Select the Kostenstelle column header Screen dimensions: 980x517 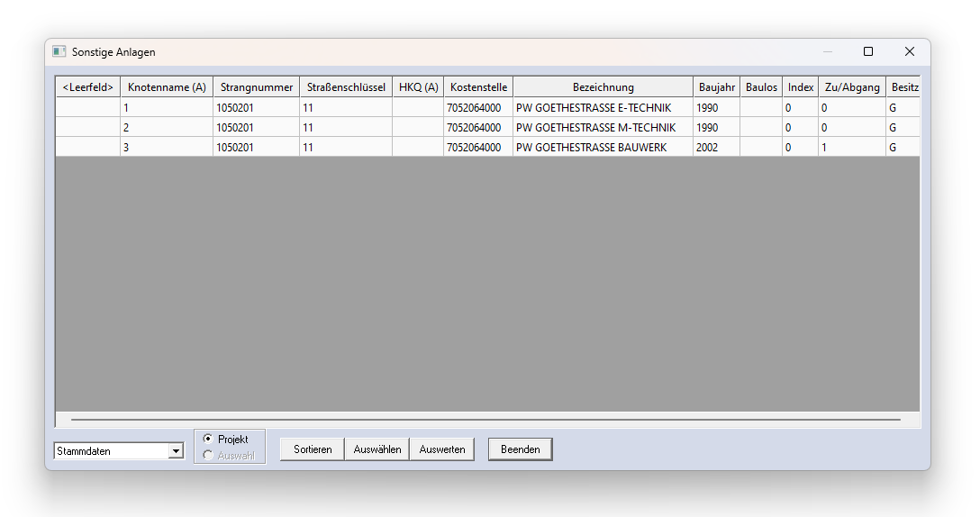(478, 87)
